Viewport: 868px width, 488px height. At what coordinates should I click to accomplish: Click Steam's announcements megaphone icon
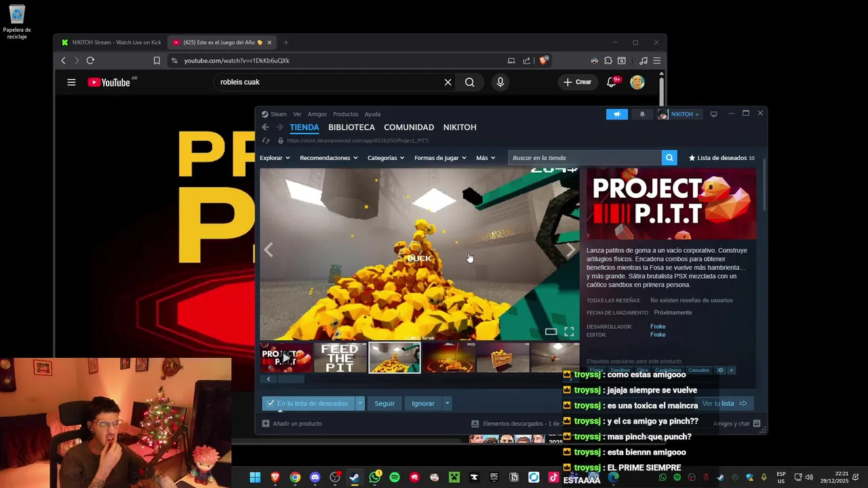617,114
